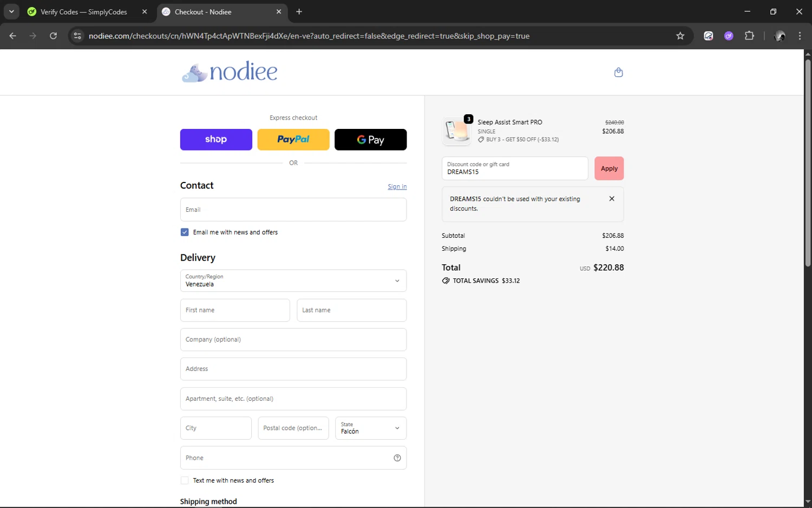Click the Sleep Assist Smart PRO thumbnail

(x=457, y=131)
